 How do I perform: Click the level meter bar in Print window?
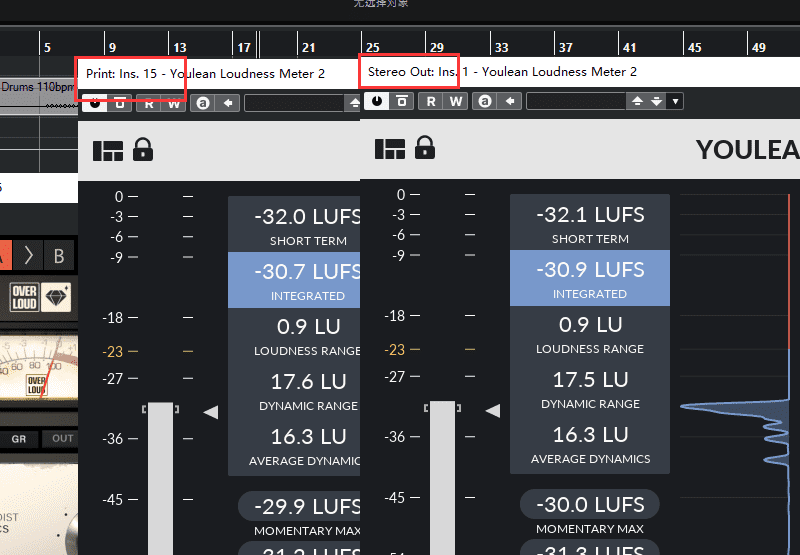pyautogui.click(x=160, y=479)
